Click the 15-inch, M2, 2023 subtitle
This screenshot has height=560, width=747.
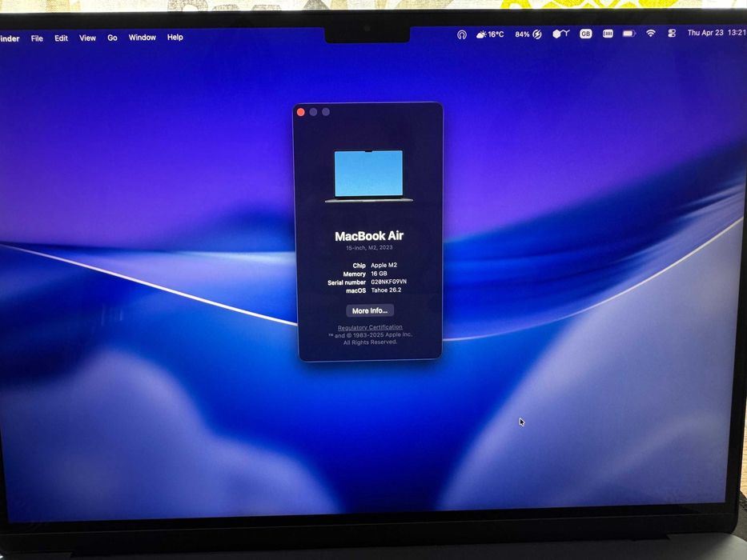369,248
